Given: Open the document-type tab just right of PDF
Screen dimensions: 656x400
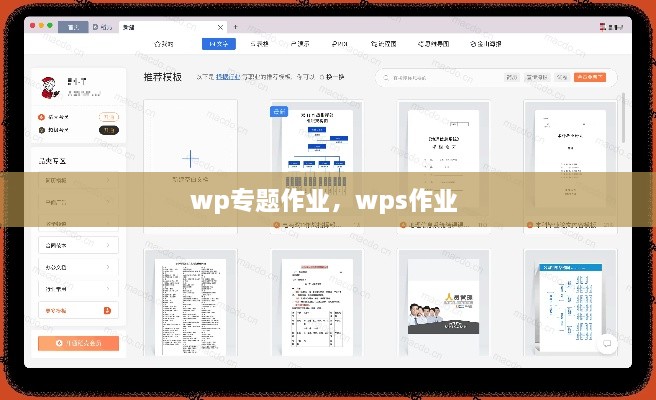Looking at the screenshot, I should [383, 44].
